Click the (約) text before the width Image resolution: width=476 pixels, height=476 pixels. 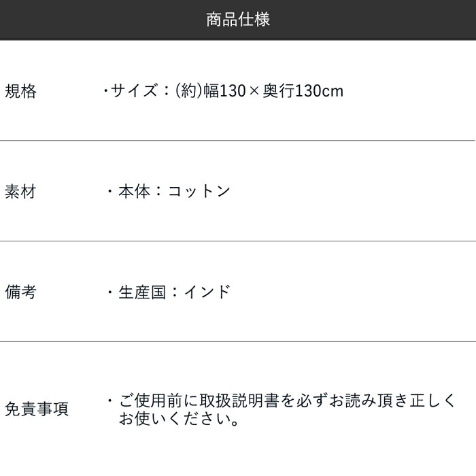pyautogui.click(x=186, y=90)
